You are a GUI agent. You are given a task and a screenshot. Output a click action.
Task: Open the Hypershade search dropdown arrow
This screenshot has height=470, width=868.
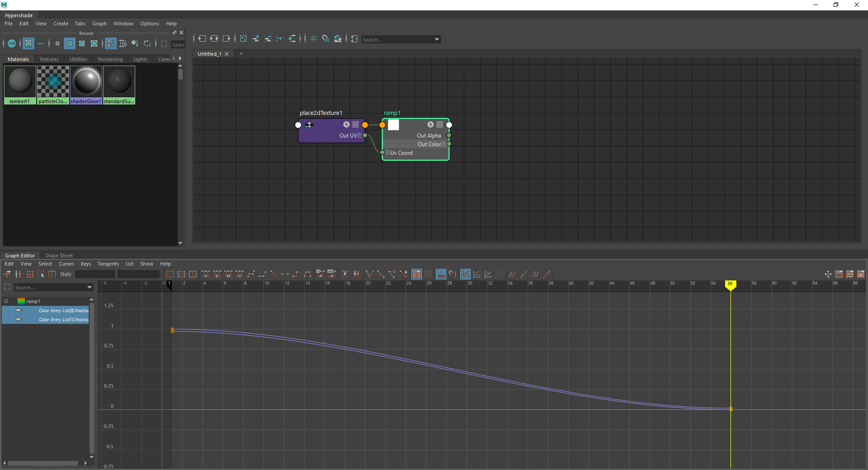[437, 39]
